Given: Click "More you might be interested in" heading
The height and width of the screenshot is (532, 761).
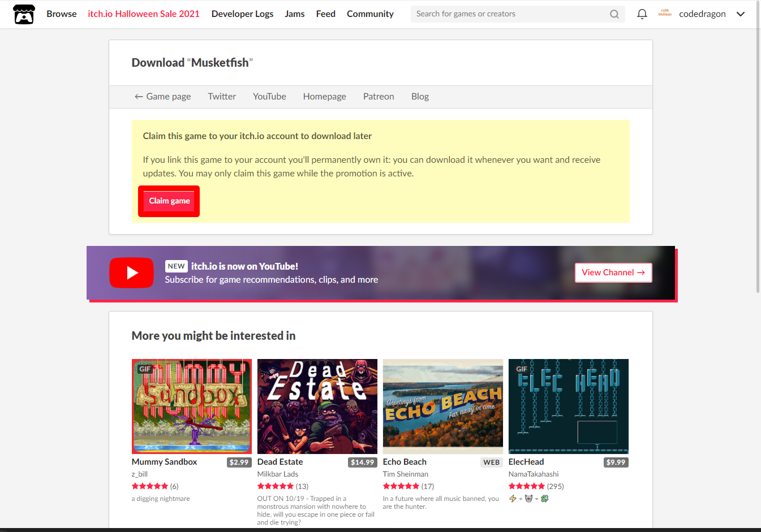Looking at the screenshot, I should pyautogui.click(x=213, y=336).
